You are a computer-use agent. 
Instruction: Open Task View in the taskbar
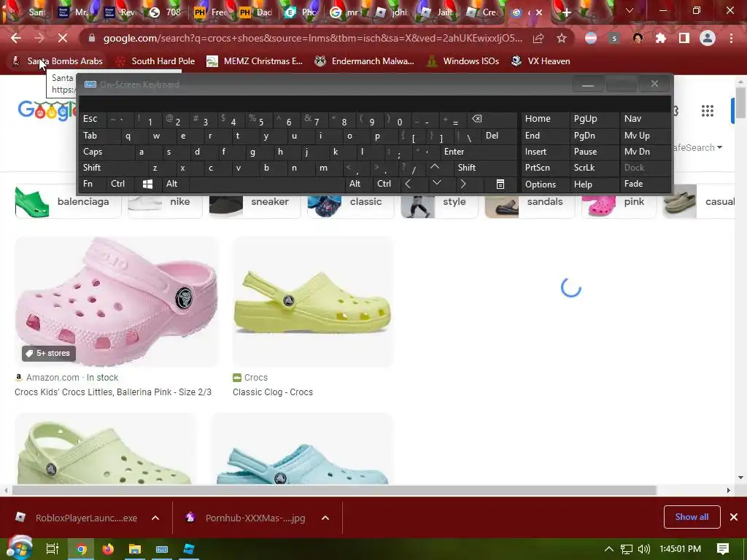point(52,549)
